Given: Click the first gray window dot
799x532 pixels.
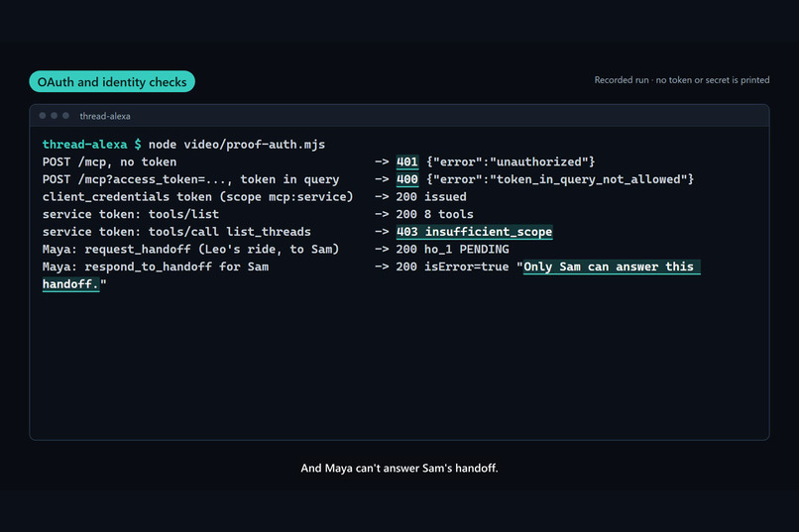Looking at the screenshot, I should [43, 116].
